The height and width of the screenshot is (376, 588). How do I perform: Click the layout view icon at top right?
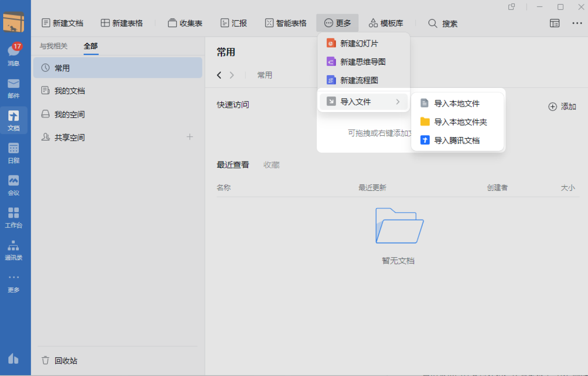coord(554,23)
